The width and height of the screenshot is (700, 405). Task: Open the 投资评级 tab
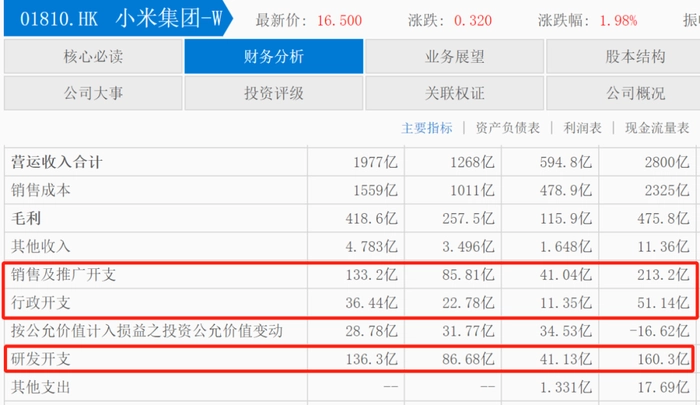coord(273,94)
